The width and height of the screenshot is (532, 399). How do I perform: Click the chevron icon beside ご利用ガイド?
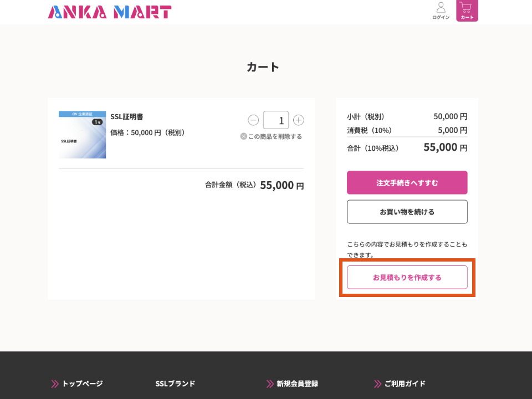pos(378,383)
